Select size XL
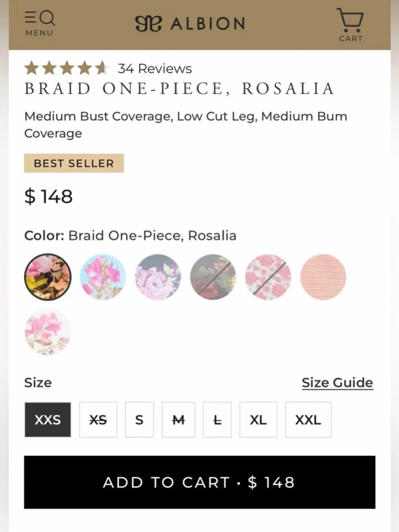 pos(258,420)
